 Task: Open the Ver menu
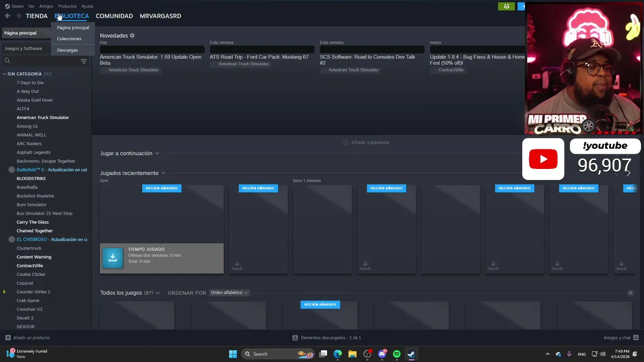tap(31, 6)
